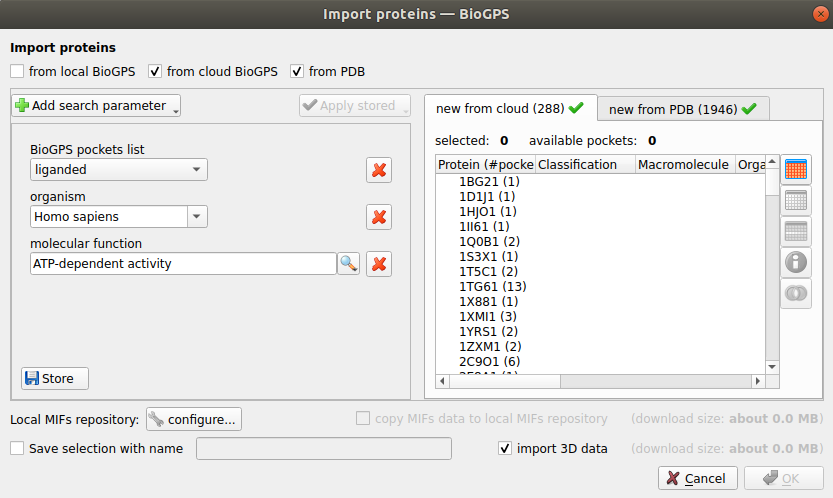Focus the molecular function text field

183,264
